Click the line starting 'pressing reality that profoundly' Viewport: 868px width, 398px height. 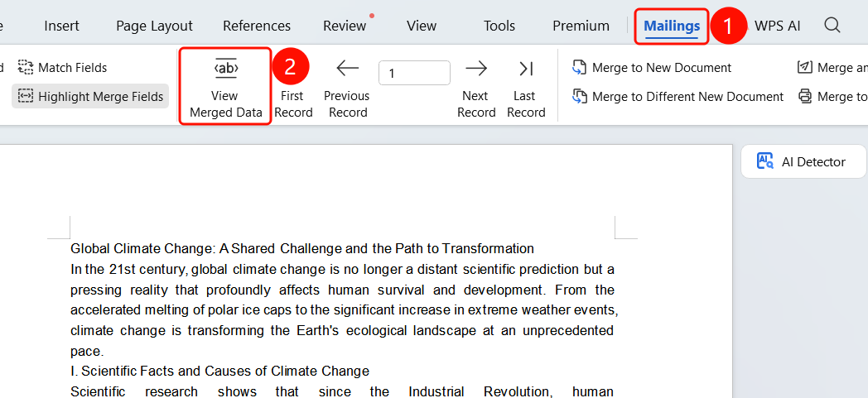343,290
